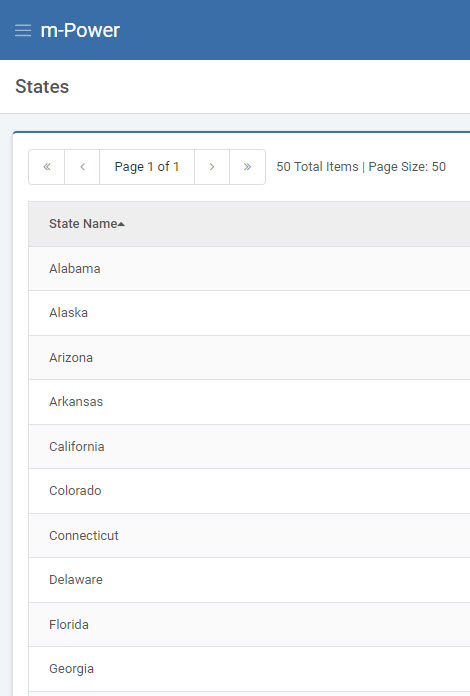Go to previous page with left chevron

(x=82, y=167)
